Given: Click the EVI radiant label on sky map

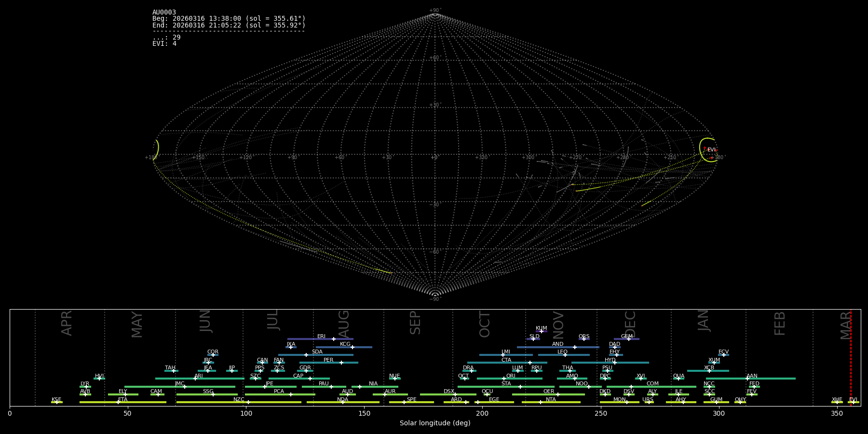Looking at the screenshot, I should click(x=711, y=150).
